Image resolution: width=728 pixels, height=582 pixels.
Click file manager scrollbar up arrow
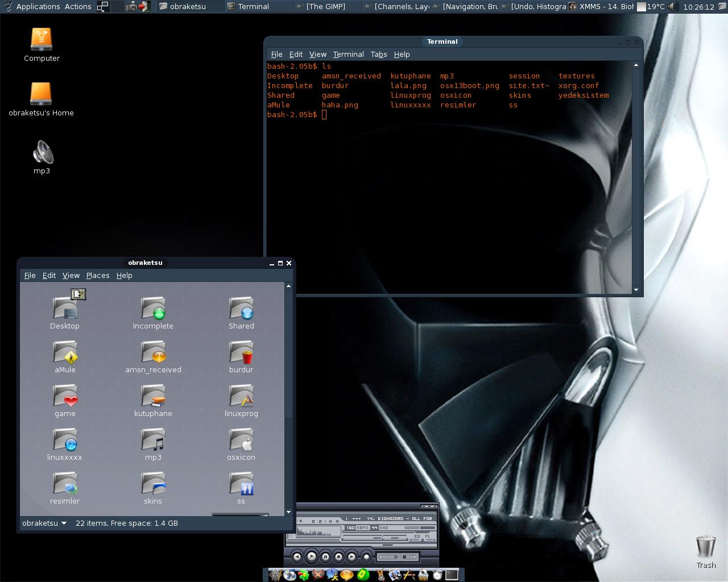click(288, 286)
